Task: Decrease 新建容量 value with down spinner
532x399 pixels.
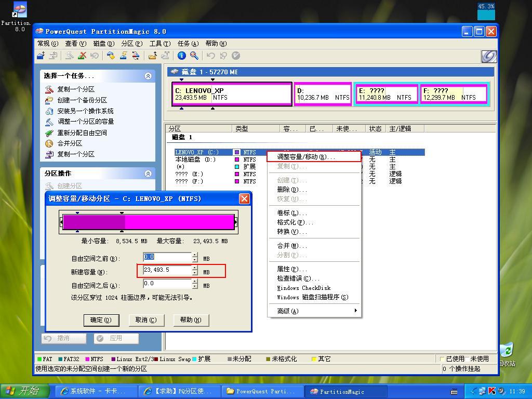Action: [195, 273]
